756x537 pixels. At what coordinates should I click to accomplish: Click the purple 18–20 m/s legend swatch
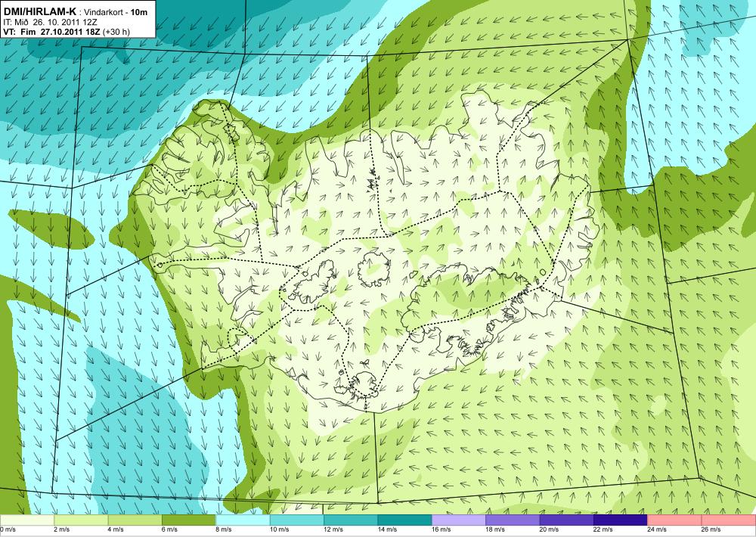513,520
